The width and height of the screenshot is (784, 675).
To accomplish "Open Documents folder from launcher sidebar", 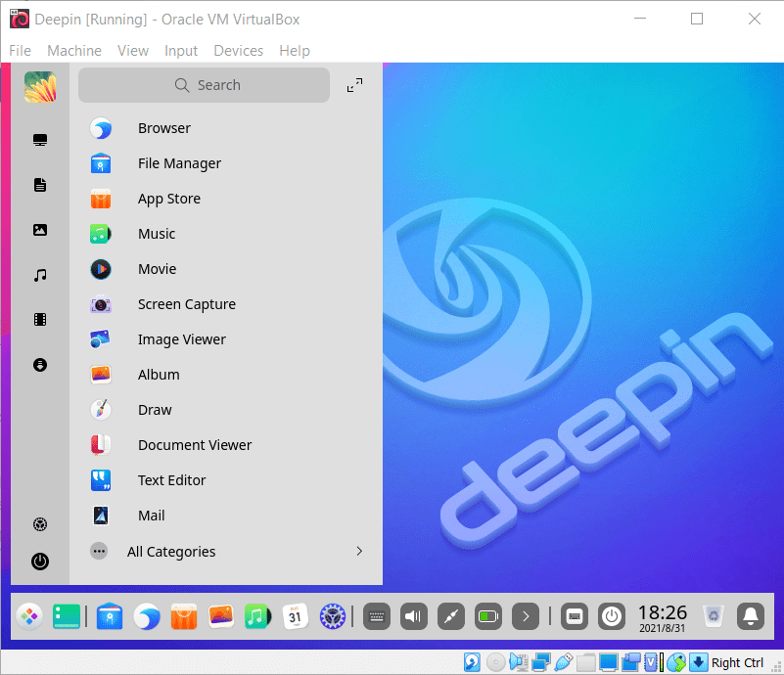I will [x=40, y=185].
